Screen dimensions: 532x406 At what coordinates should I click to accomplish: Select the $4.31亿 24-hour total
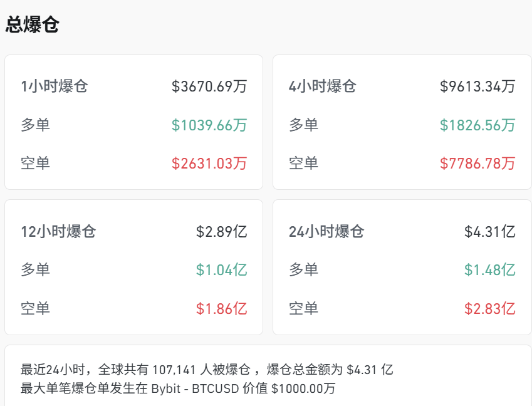[x=492, y=231]
